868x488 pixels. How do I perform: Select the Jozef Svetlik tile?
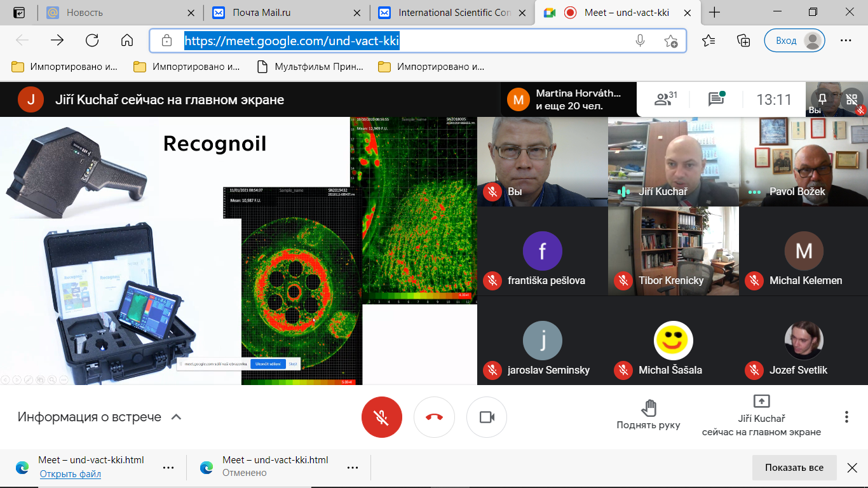point(804,341)
